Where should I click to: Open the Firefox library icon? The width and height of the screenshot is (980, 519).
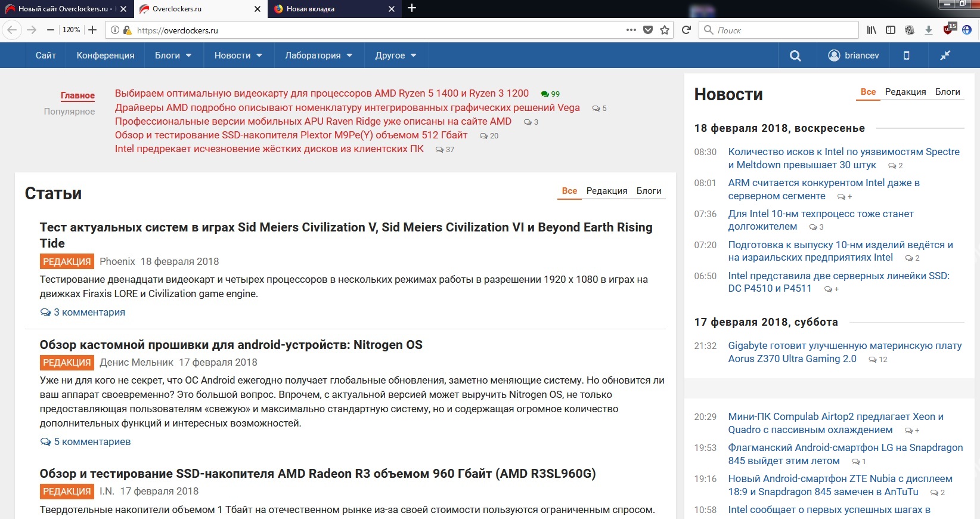point(872,30)
